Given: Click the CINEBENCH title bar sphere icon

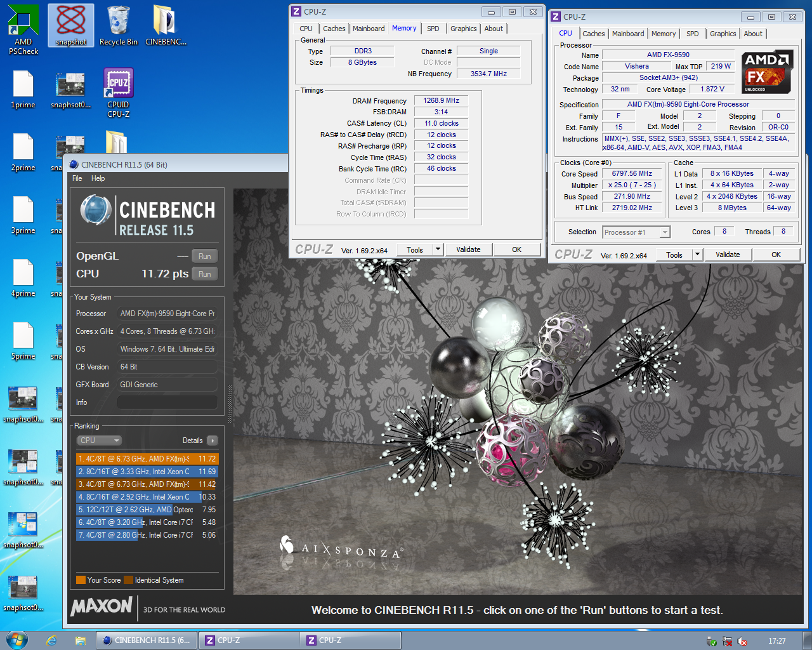Looking at the screenshot, I should point(74,164).
